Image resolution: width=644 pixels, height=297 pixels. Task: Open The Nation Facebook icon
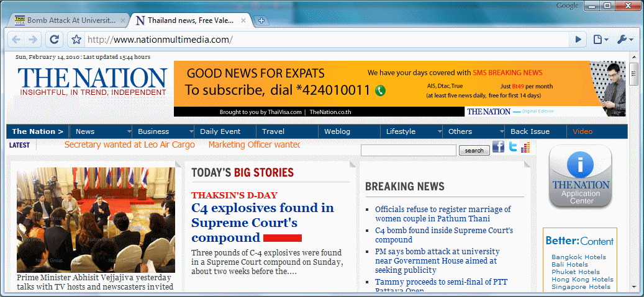pyautogui.click(x=498, y=146)
